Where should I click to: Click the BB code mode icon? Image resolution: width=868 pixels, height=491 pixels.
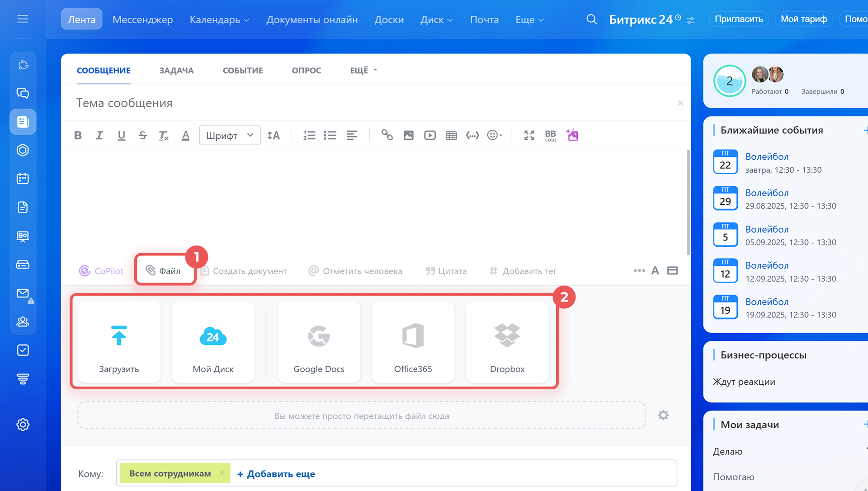[551, 135]
